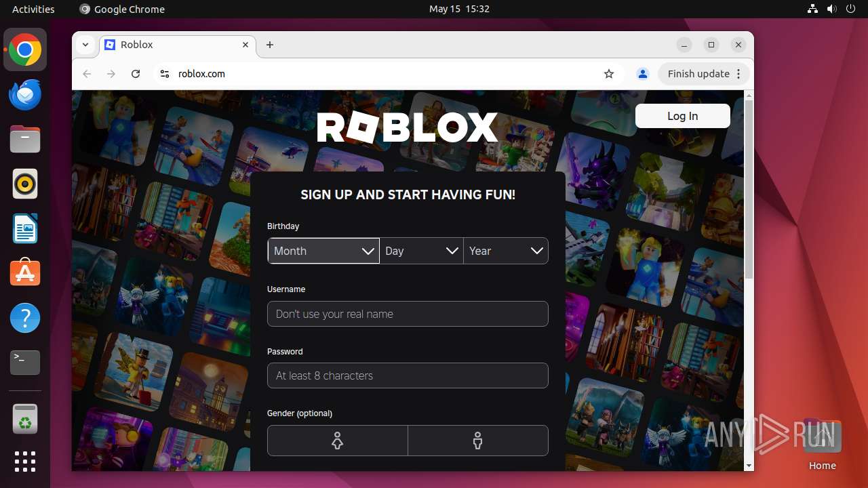Open a new tab with plus button
This screenshot has height=488, width=868.
270,45
